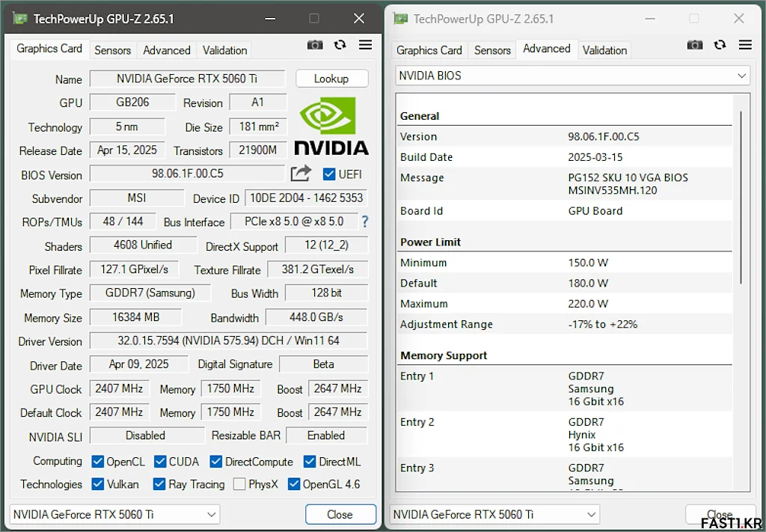The height and width of the screenshot is (532, 766).
Task: Click the Memory Type field GDDR7 (Samsung)
Action: click(150, 293)
